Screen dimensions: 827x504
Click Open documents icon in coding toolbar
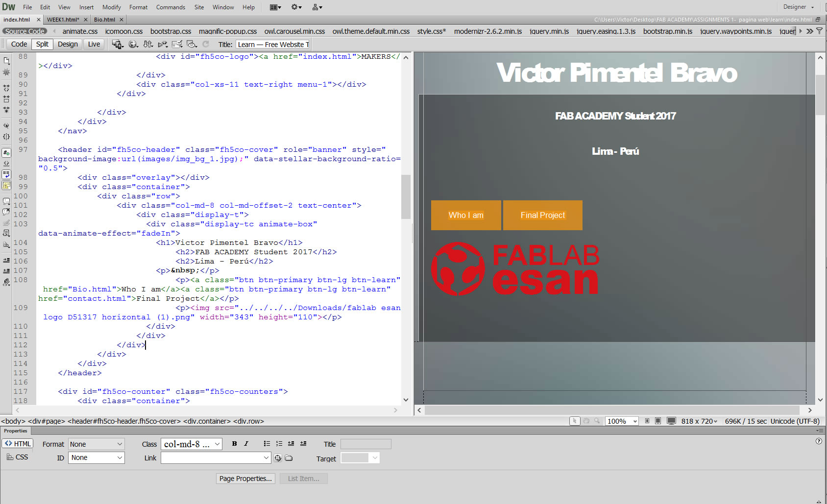coord(6,61)
